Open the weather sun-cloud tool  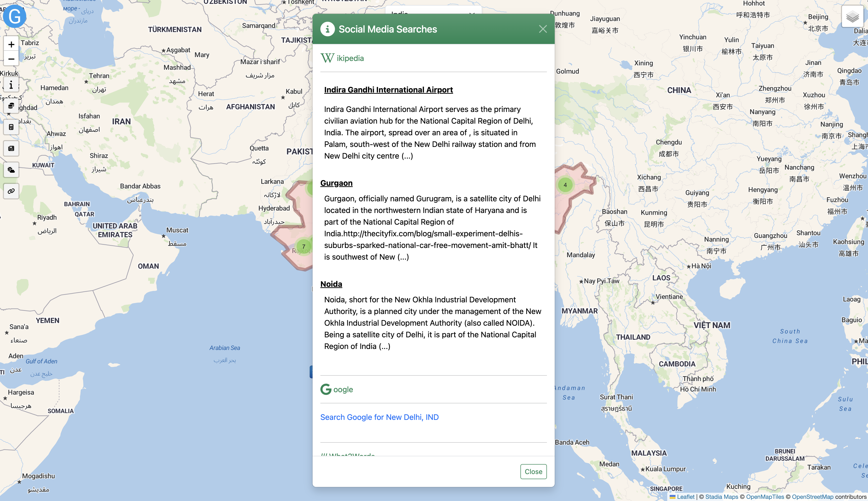point(11,170)
